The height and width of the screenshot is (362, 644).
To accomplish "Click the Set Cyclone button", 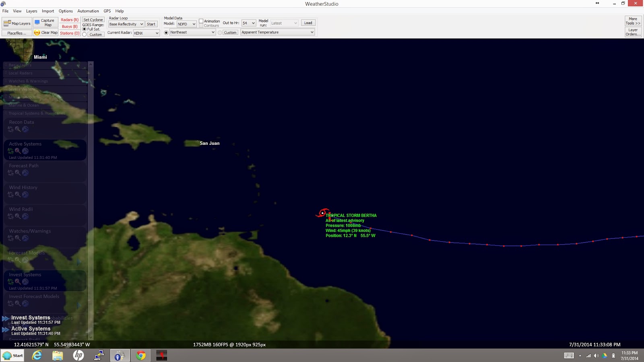I will pos(93,20).
